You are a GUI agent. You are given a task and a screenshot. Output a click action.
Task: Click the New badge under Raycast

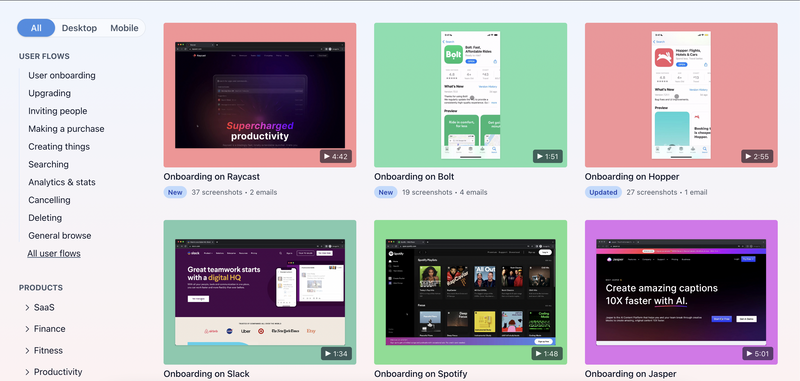pyautogui.click(x=175, y=192)
